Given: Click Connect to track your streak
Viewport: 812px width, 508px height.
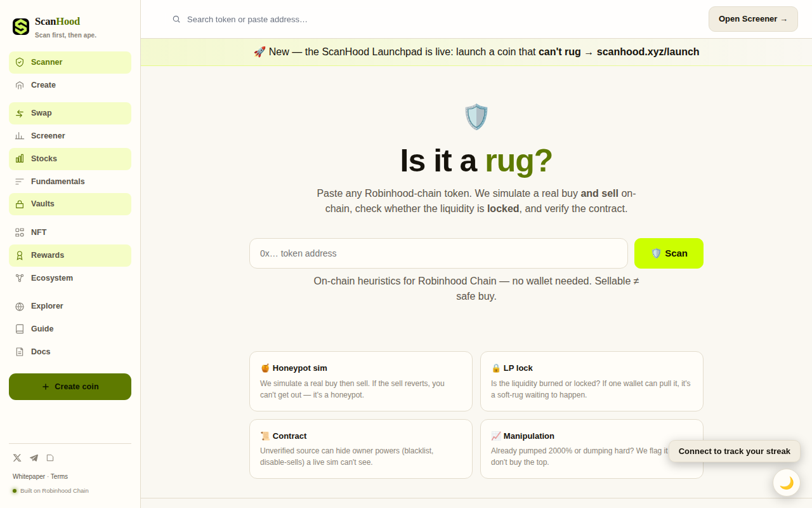Looking at the screenshot, I should pyautogui.click(x=735, y=451).
